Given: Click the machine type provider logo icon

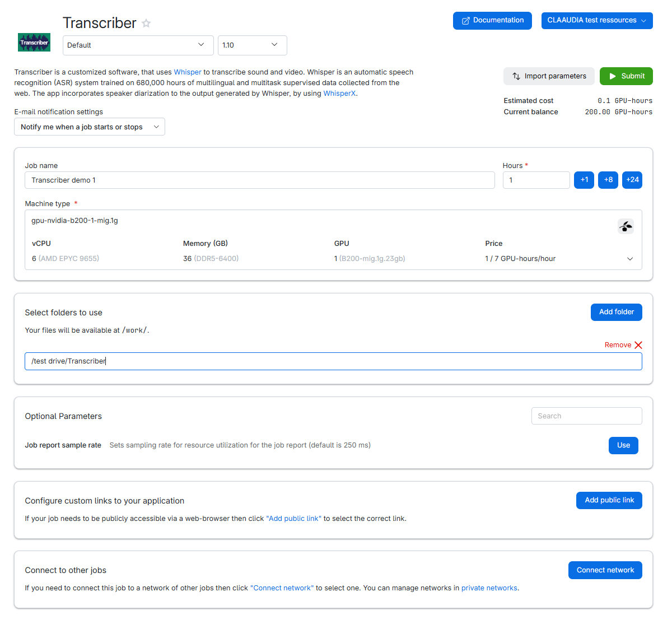Looking at the screenshot, I should click(626, 226).
